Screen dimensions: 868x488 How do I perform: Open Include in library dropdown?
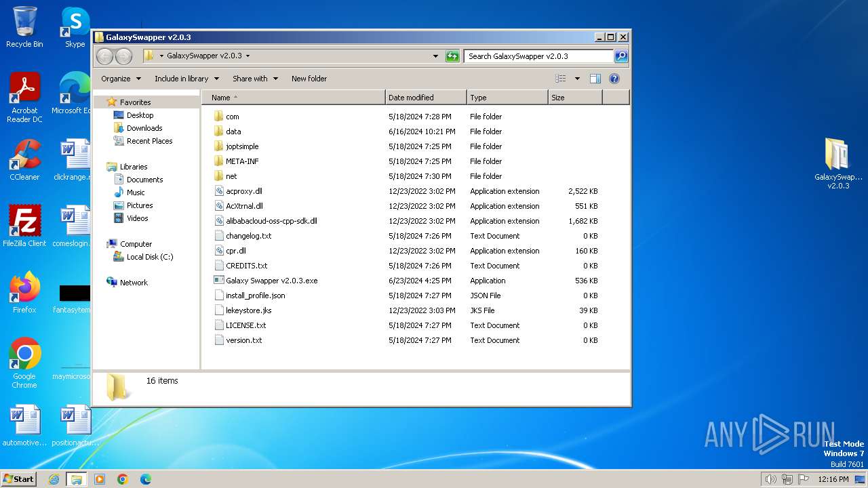188,79
